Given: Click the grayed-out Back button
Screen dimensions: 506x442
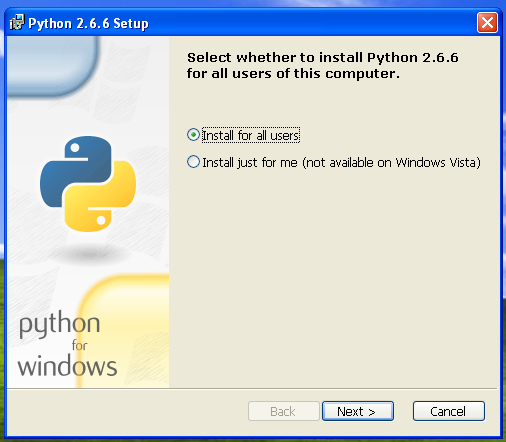Looking at the screenshot, I should click(x=284, y=411).
